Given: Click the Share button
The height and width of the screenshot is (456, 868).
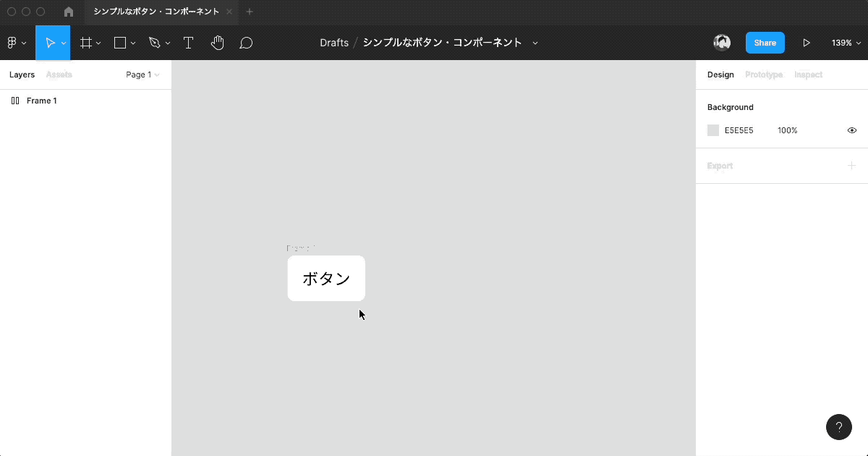Looking at the screenshot, I should [765, 42].
